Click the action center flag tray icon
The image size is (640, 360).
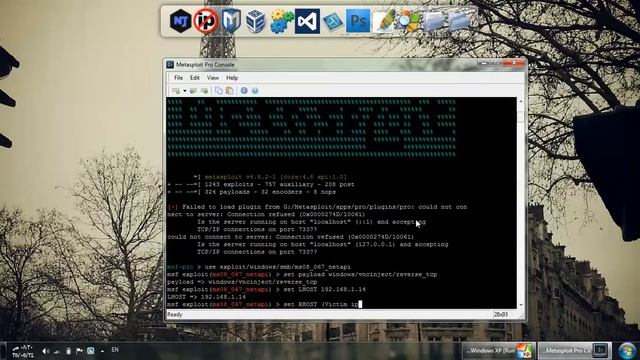80,351
